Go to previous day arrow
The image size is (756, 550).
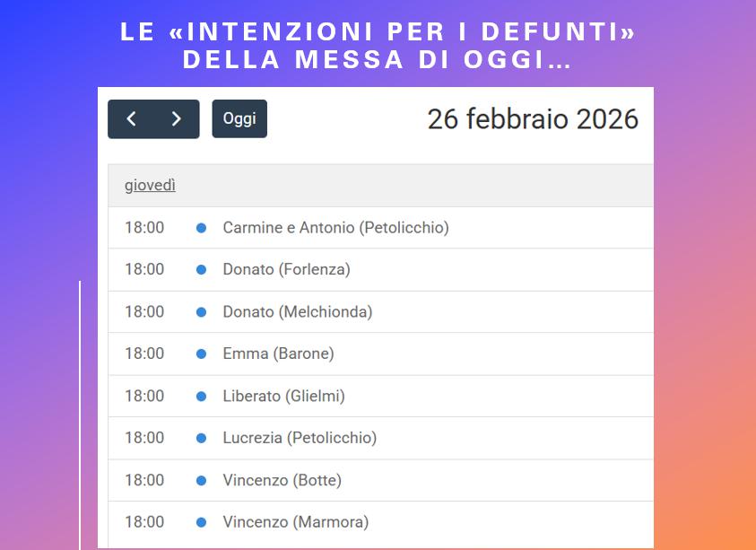[131, 119]
